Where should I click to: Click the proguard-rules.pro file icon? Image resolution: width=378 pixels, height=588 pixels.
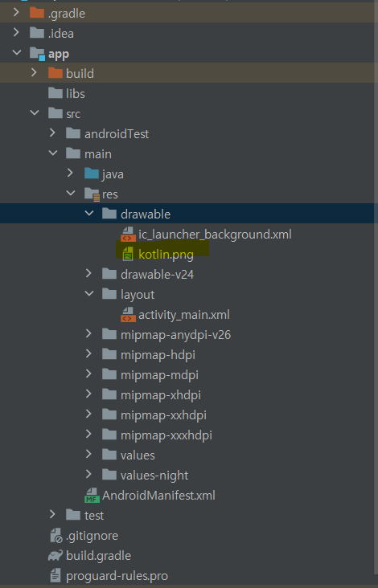pos(55,575)
